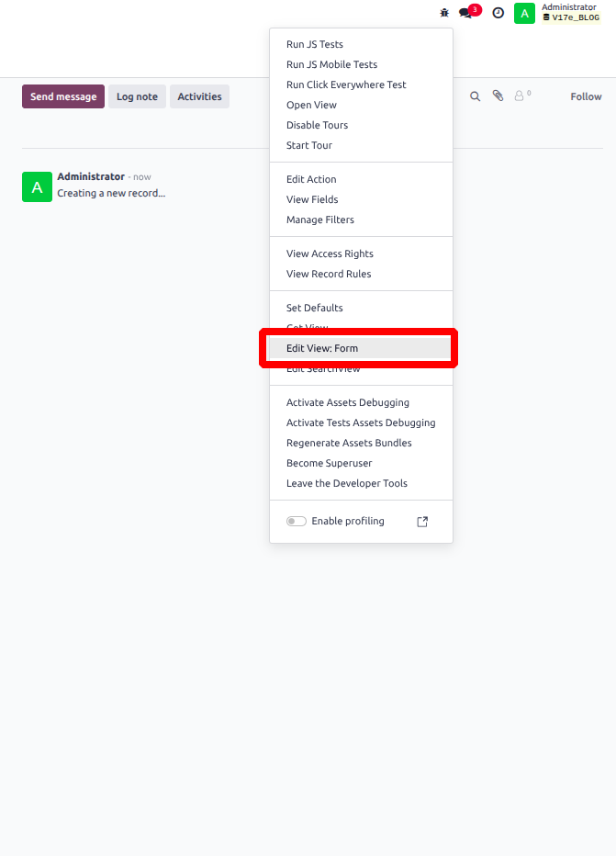The height and width of the screenshot is (856, 616).
Task: Open View Access Rights entry
Action: click(330, 253)
